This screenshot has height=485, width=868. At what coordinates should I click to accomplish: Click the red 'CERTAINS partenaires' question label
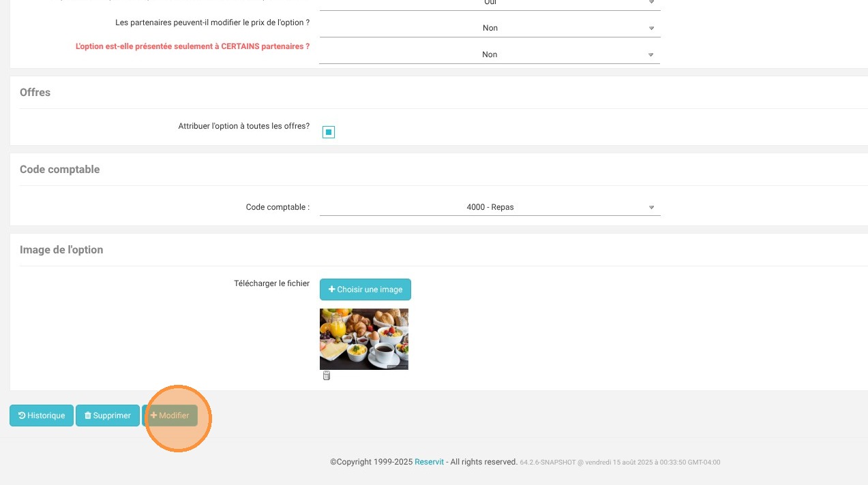click(192, 46)
